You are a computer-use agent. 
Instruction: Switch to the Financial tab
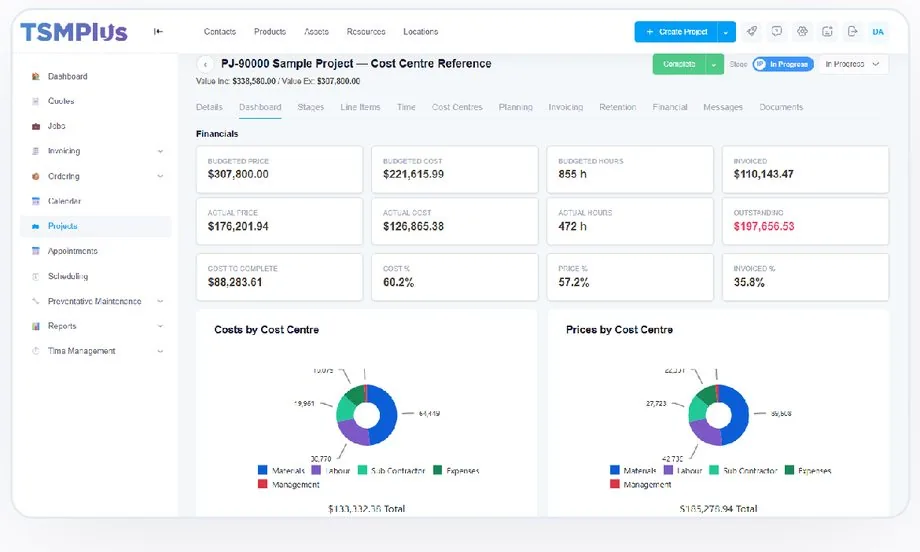coord(669,107)
